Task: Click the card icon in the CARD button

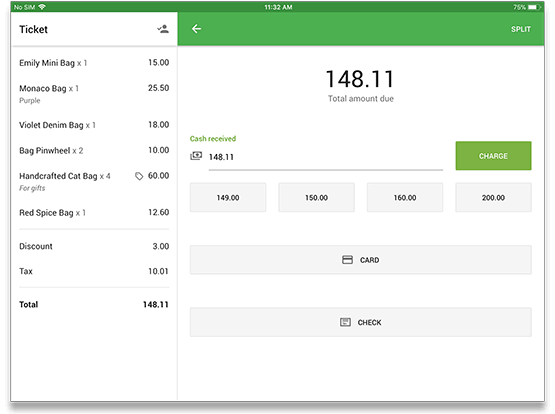Action: coord(347,260)
